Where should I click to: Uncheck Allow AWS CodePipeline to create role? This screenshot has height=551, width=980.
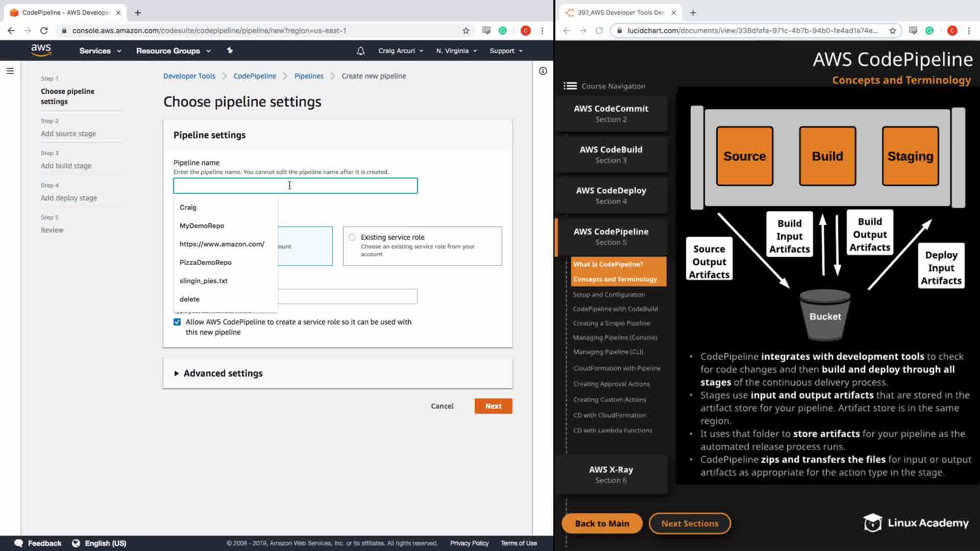(x=177, y=322)
